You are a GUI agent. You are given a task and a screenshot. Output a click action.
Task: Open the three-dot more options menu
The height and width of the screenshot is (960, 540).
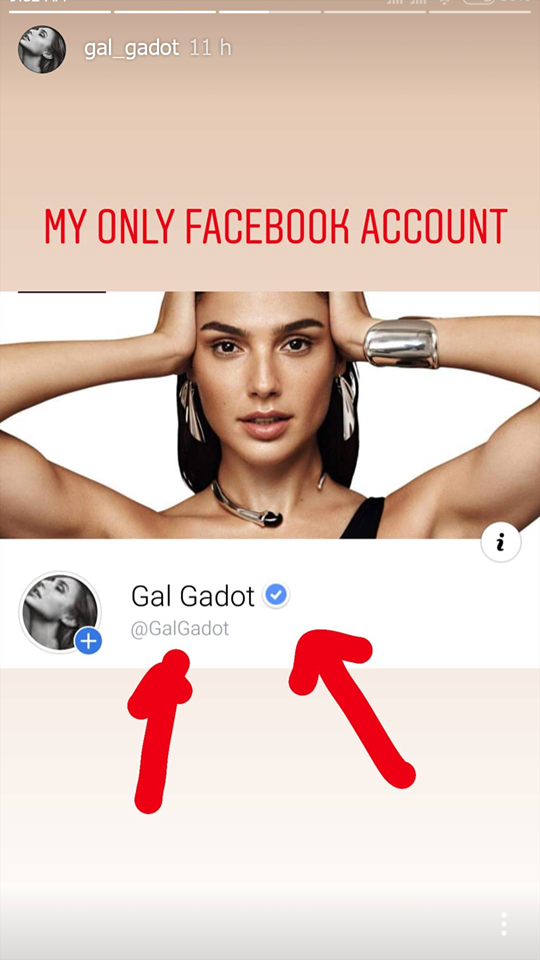click(x=503, y=923)
